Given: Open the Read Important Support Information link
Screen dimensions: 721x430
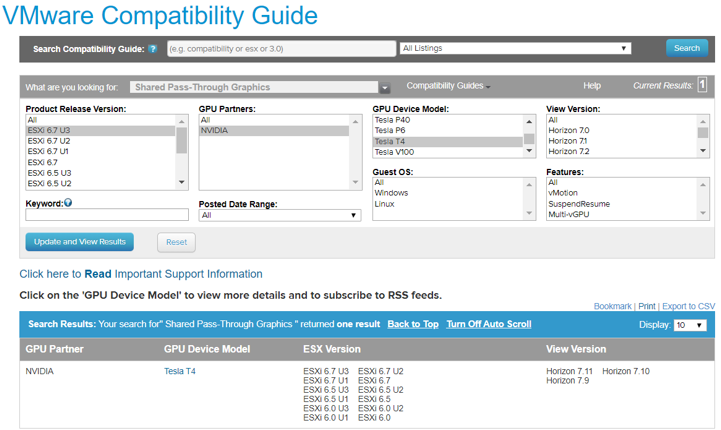Looking at the screenshot, I should click(141, 274).
